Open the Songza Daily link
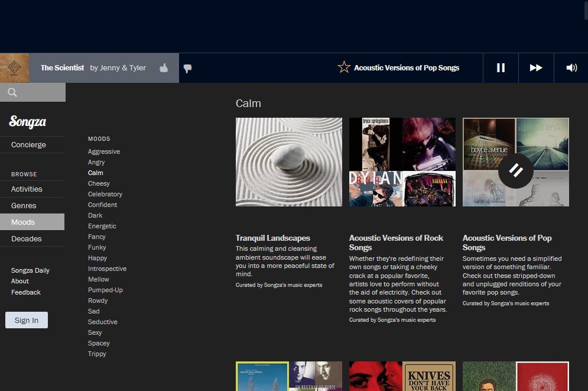 (30, 270)
